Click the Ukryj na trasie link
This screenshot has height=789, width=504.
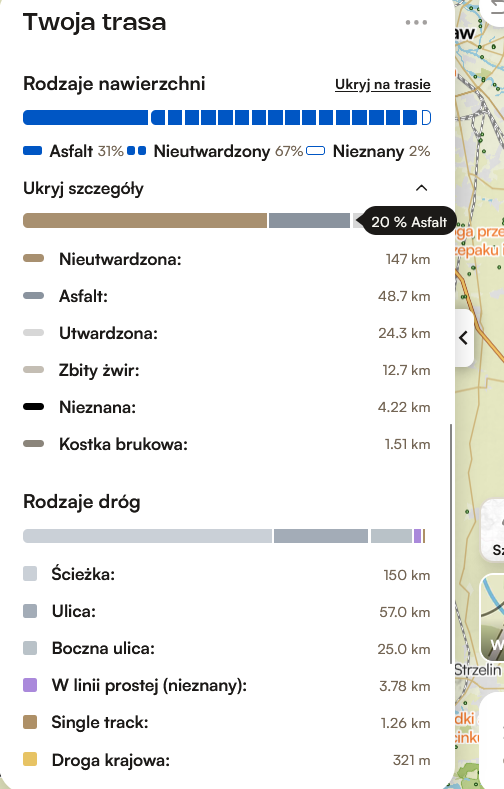383,85
